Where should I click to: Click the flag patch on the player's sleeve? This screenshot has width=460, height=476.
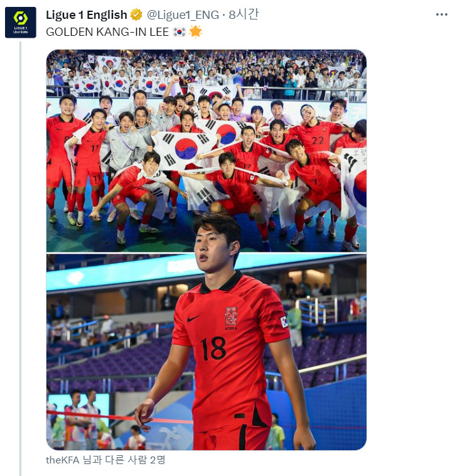pyautogui.click(x=284, y=322)
